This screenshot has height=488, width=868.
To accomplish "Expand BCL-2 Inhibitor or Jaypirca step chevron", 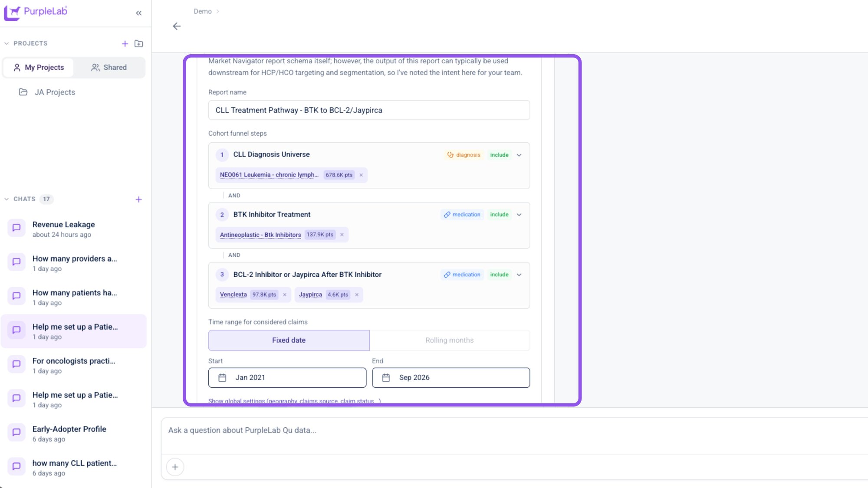I will pyautogui.click(x=519, y=275).
